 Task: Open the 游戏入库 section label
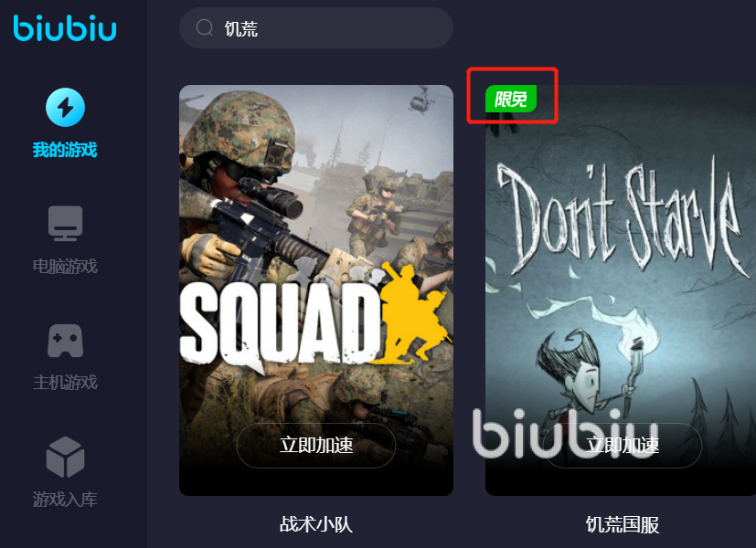tap(65, 500)
